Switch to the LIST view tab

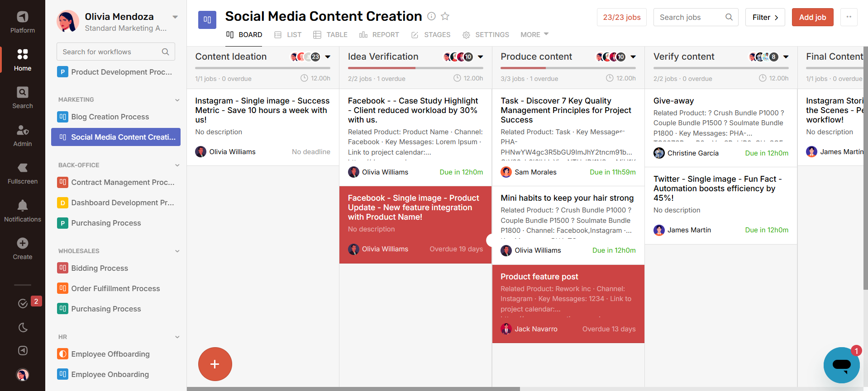288,35
